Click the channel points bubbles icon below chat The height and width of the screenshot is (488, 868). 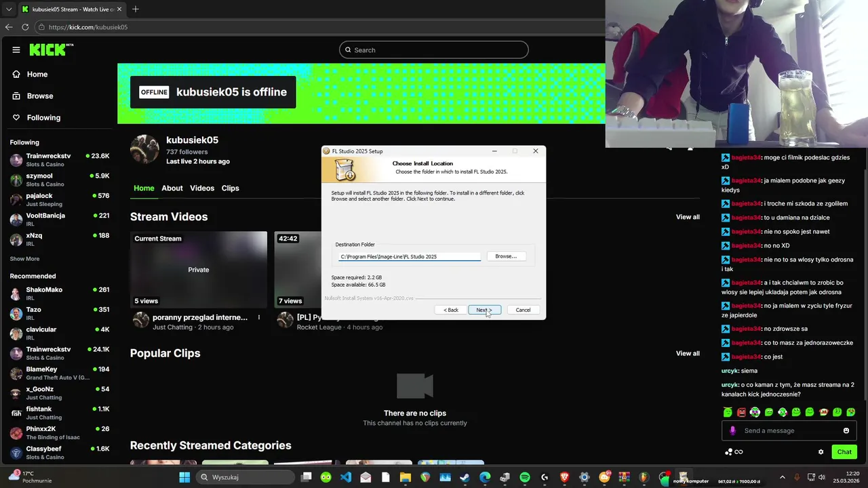pyautogui.click(x=729, y=452)
